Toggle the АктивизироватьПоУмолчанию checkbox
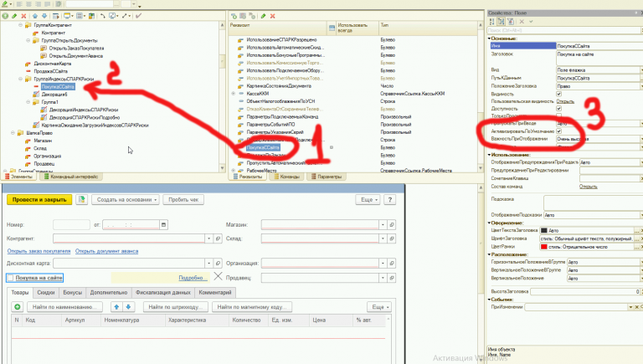The width and height of the screenshot is (643, 364). (x=559, y=132)
